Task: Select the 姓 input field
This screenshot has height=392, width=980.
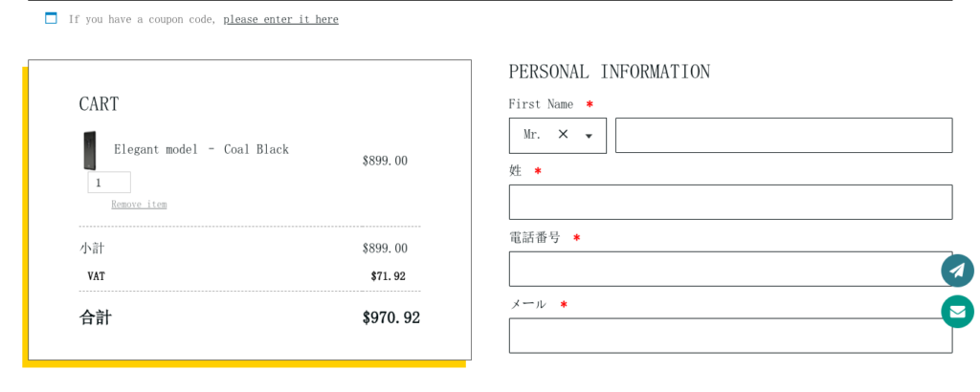Action: pos(730,203)
